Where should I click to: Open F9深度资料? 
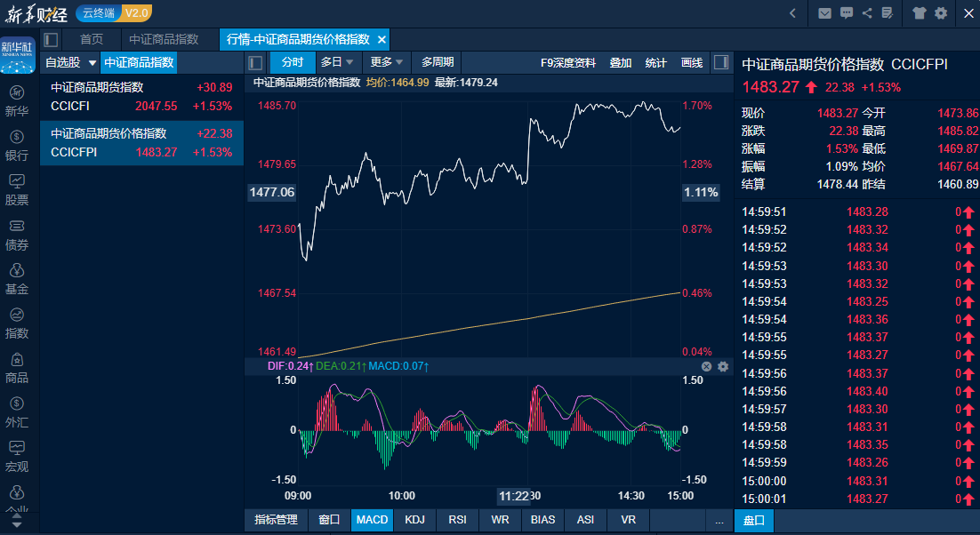(568, 62)
